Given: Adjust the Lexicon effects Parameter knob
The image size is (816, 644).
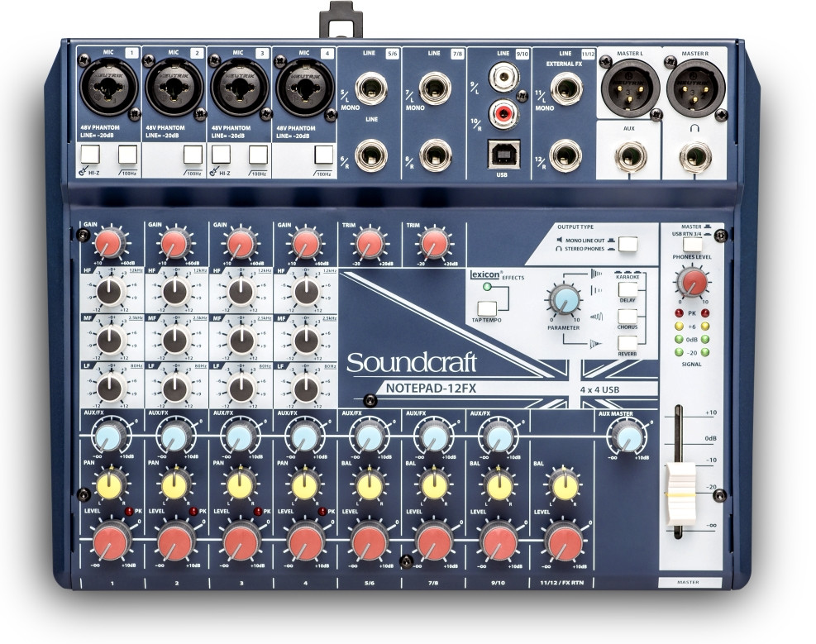Looking at the screenshot, I should 564,300.
